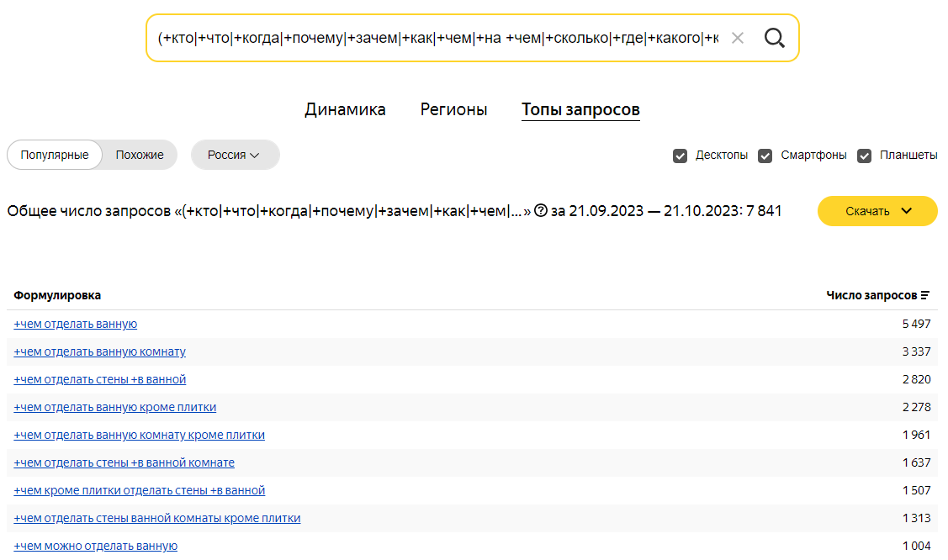Open '+чем отделать стены +в ванной' link

tap(100, 379)
